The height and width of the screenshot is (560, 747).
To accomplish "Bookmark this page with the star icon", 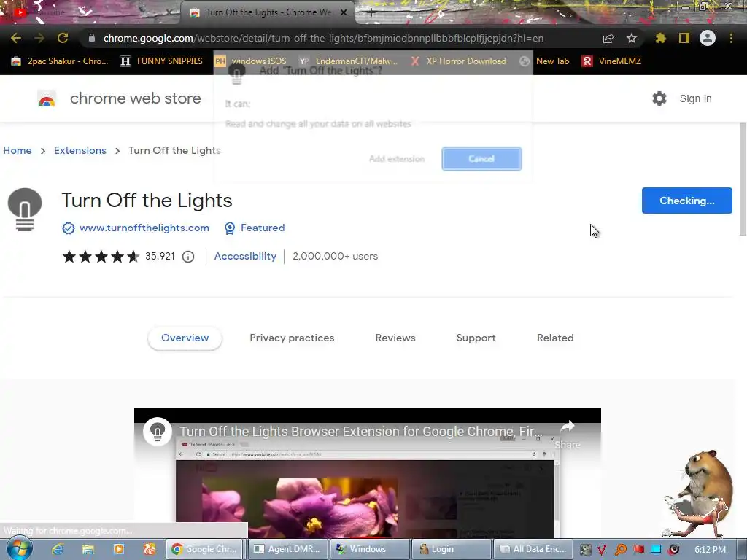I will pos(632,38).
